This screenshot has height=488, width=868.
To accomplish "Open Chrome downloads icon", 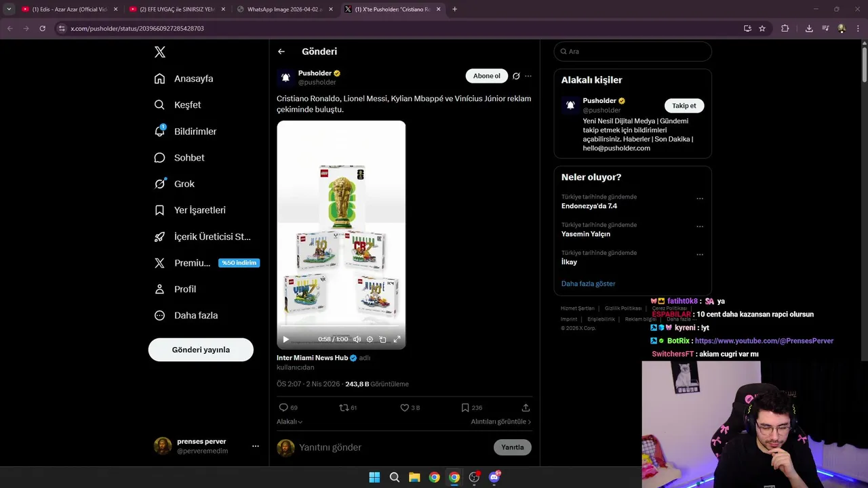I will [809, 28].
